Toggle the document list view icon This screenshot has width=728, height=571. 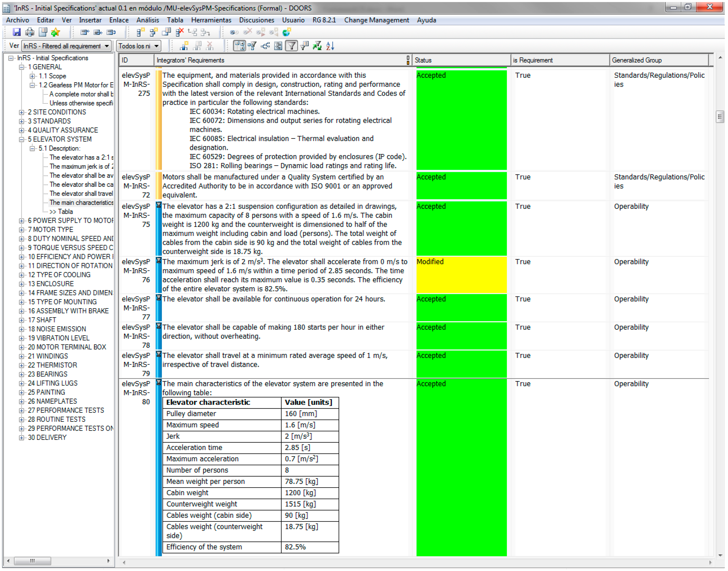pos(278,46)
